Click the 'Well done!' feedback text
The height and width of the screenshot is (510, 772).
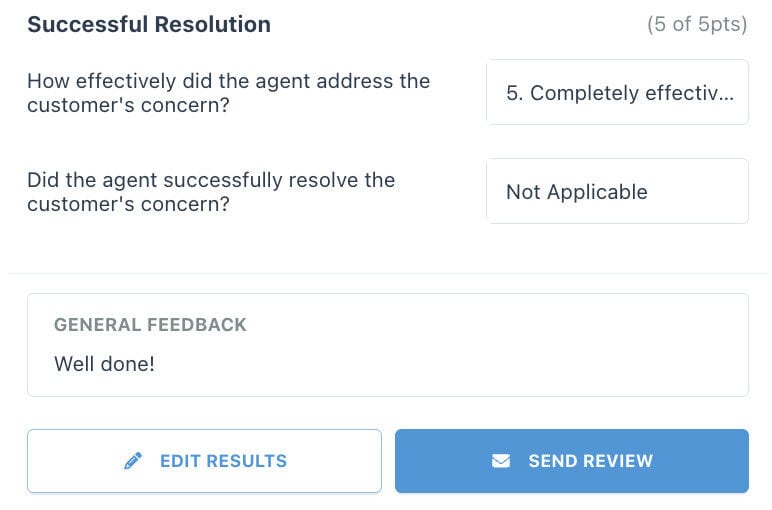click(104, 364)
